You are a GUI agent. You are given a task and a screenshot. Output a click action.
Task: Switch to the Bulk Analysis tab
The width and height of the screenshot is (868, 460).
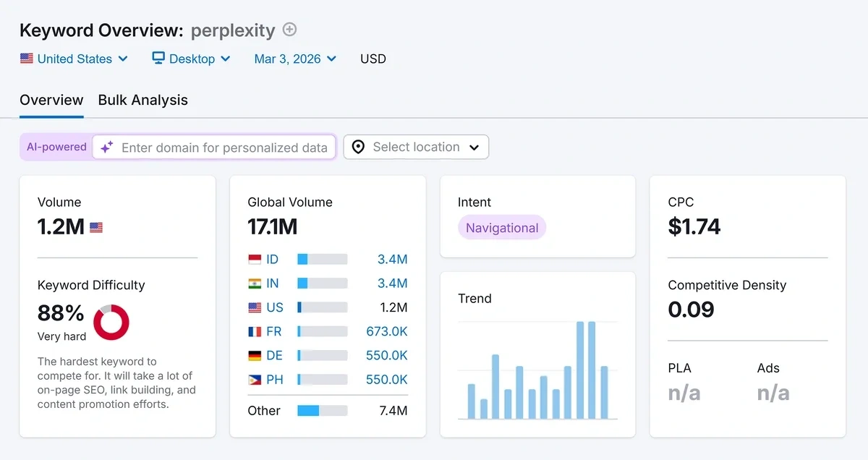(142, 100)
